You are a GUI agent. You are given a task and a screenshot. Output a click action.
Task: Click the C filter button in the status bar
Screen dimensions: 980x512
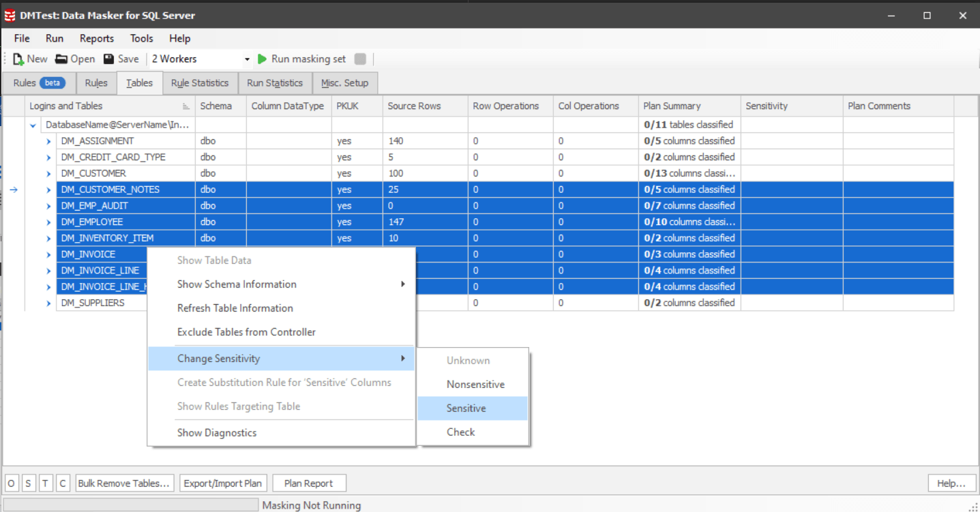click(62, 483)
